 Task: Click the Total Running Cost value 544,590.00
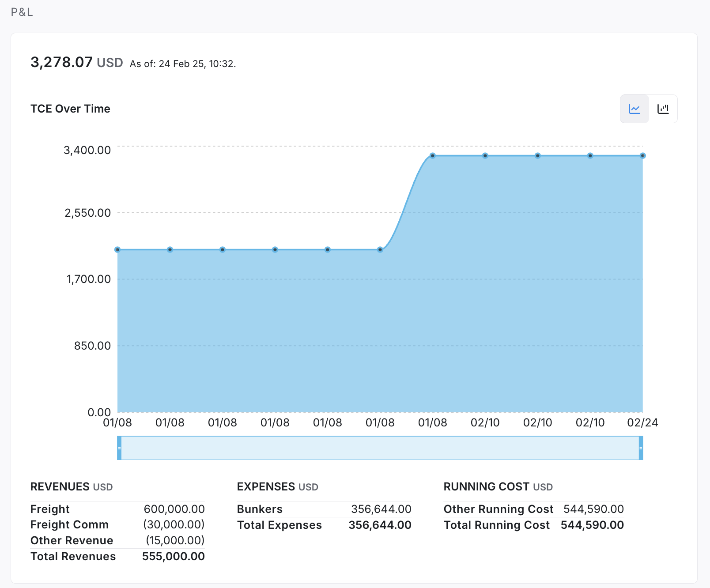(592, 525)
